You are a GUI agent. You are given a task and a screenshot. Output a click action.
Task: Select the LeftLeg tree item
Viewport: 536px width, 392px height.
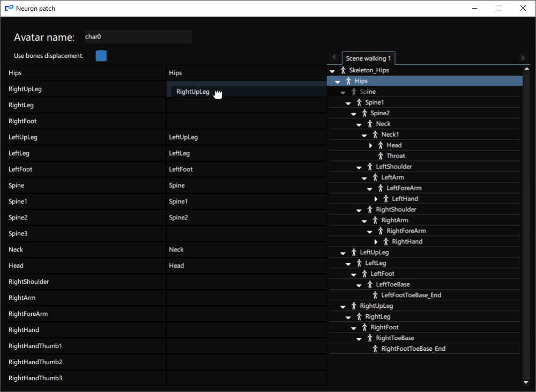[x=375, y=263]
